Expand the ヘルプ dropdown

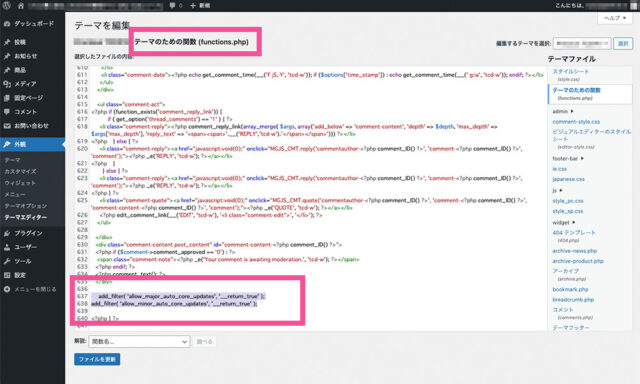coord(615,18)
